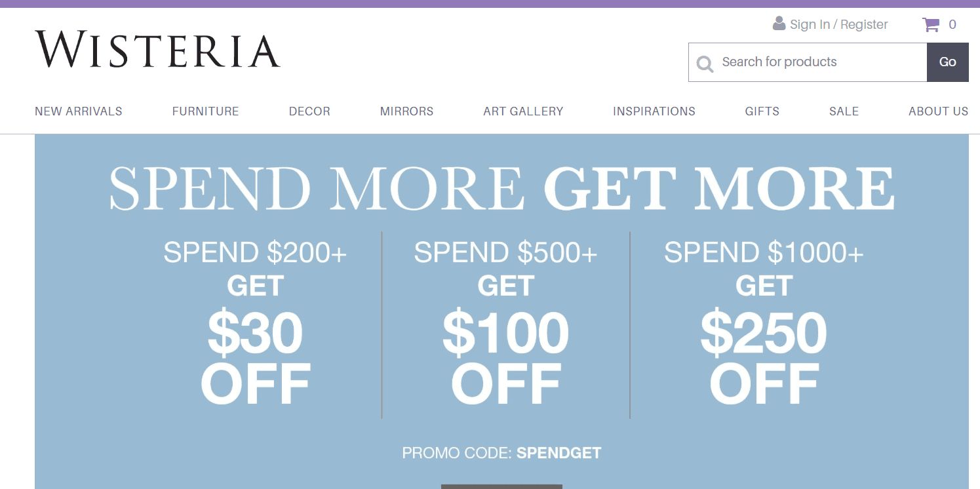This screenshot has width=980, height=489.
Task: Open the Sign In / Register link
Action: tap(839, 24)
